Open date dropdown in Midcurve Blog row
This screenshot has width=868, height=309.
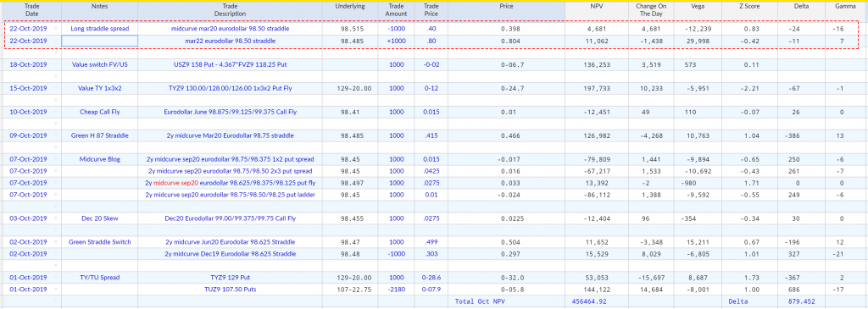click(x=56, y=159)
